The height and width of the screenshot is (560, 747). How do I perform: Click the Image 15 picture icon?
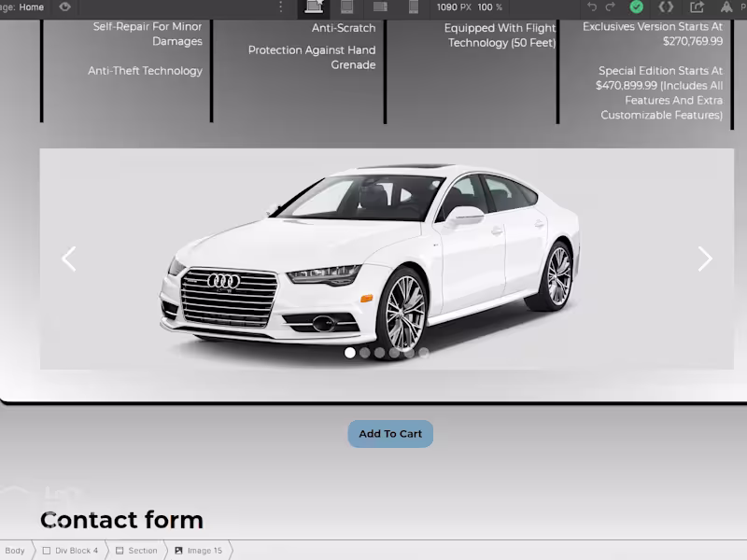click(178, 551)
